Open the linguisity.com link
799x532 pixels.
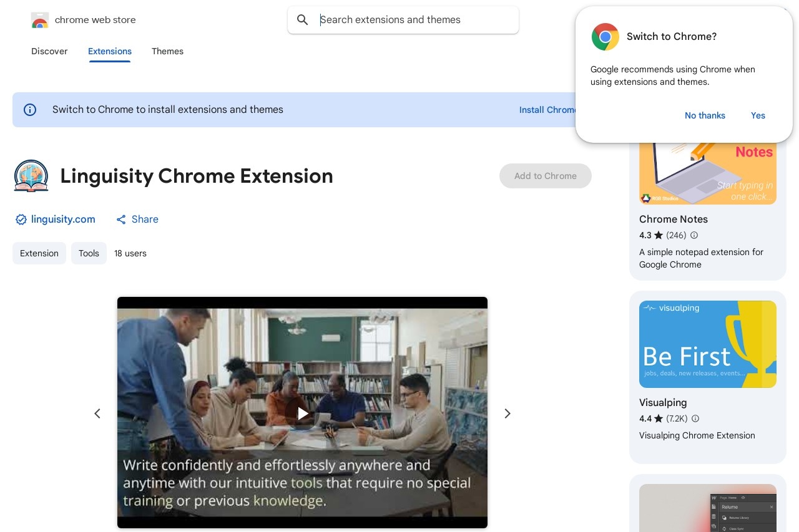[63, 220]
